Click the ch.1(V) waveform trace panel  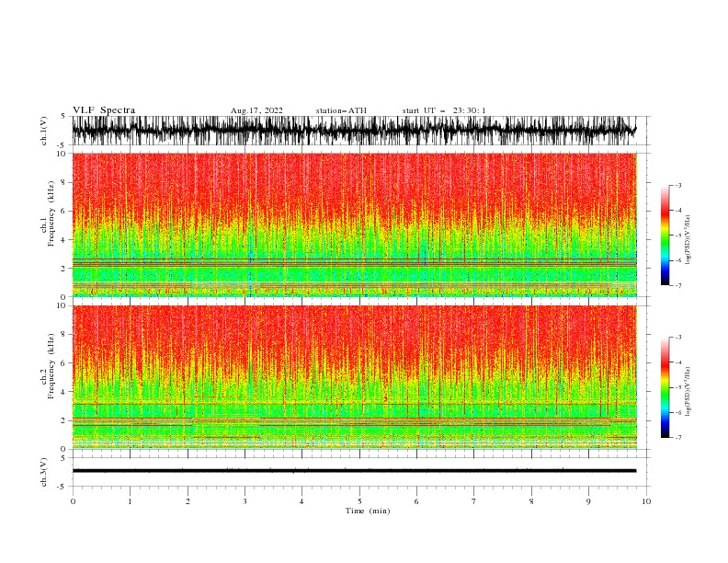click(x=360, y=131)
